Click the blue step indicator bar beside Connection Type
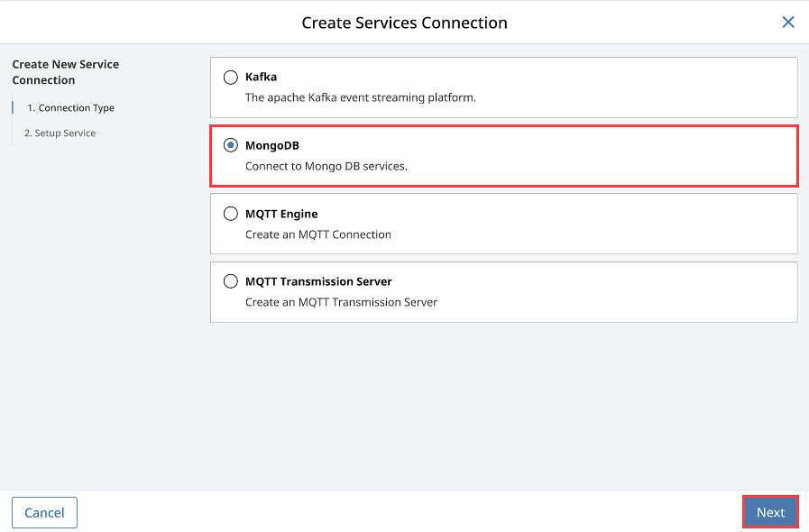Viewport: 809px width, 532px height. (x=13, y=107)
